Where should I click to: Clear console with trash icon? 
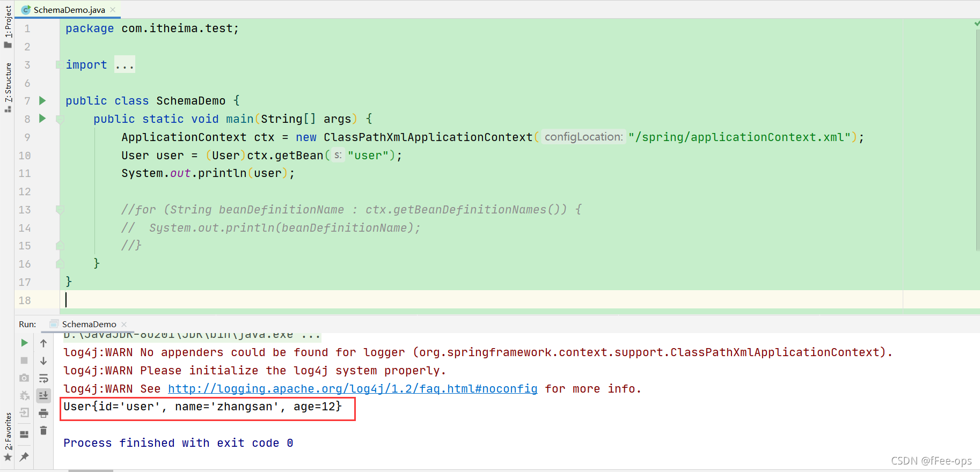click(43, 431)
